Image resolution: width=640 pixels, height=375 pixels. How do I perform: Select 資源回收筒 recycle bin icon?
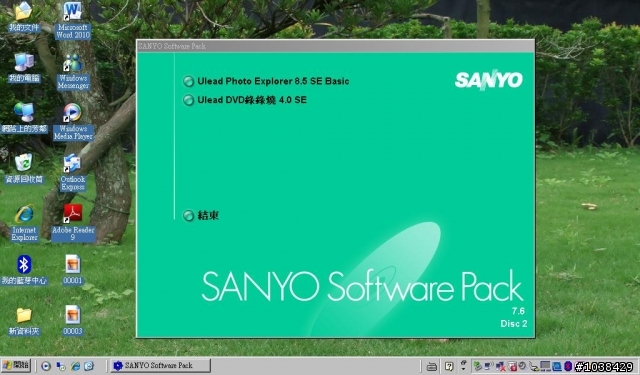click(24, 169)
